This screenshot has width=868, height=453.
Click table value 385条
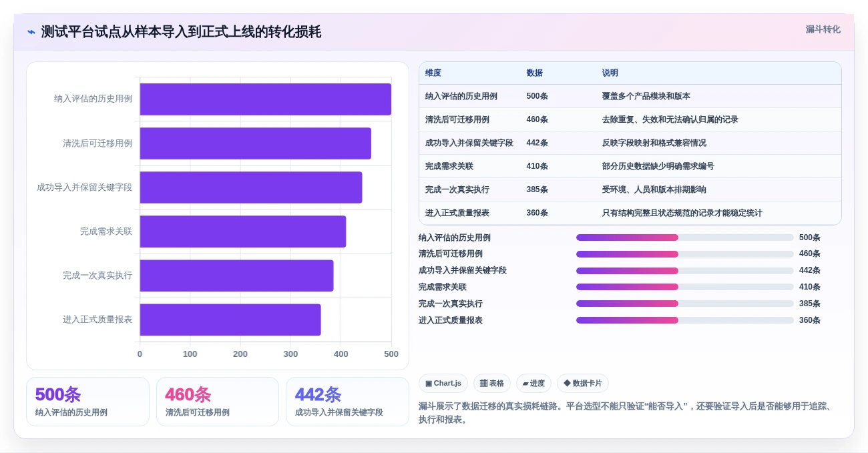(537, 189)
